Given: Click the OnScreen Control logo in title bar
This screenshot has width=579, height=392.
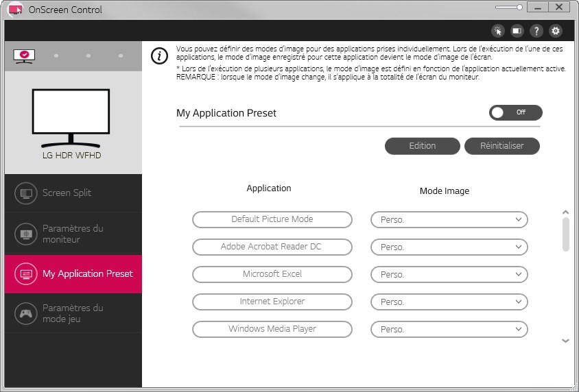Looking at the screenshot, I should pos(15,10).
